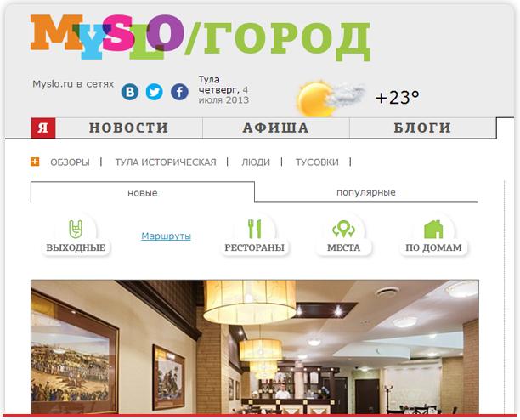Open the Twitter social icon
This screenshot has width=520, height=420.
(154, 92)
